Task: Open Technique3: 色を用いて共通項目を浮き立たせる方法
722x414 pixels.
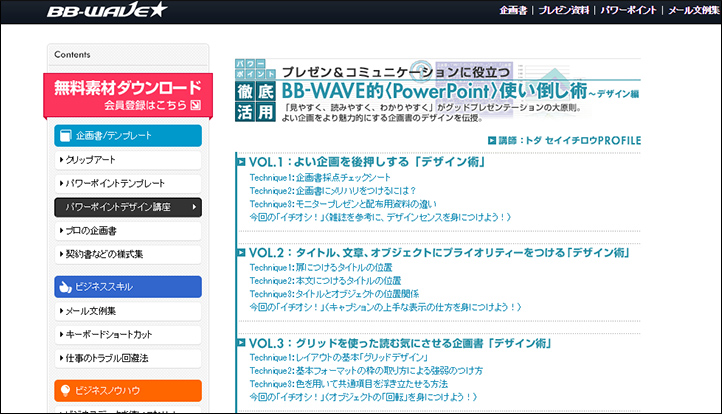Action: 349,384
